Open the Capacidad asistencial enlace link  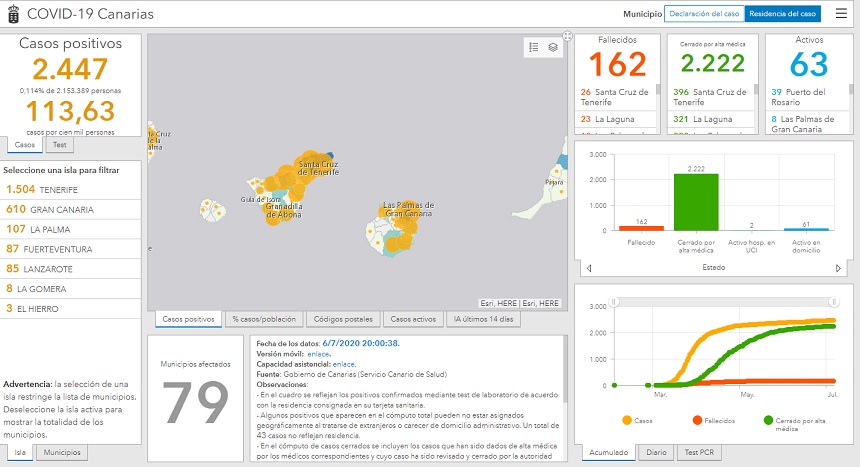point(344,365)
